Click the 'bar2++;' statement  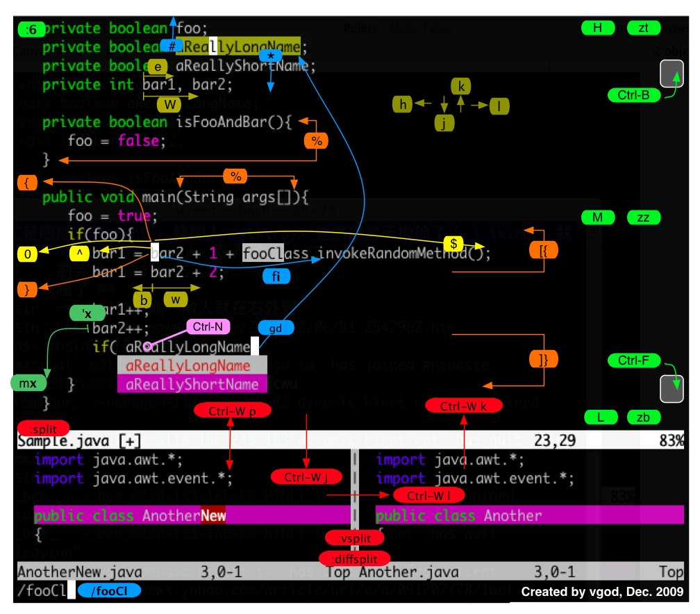(x=121, y=329)
